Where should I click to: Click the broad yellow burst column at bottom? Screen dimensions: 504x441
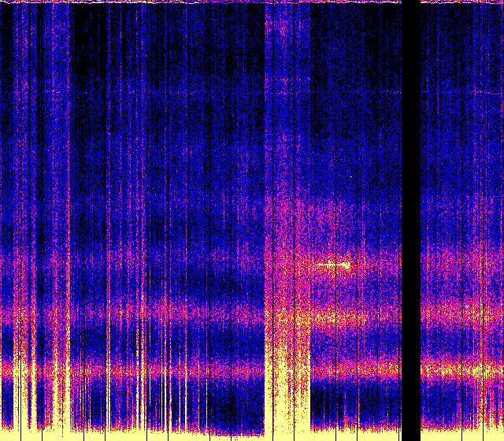click(x=287, y=395)
